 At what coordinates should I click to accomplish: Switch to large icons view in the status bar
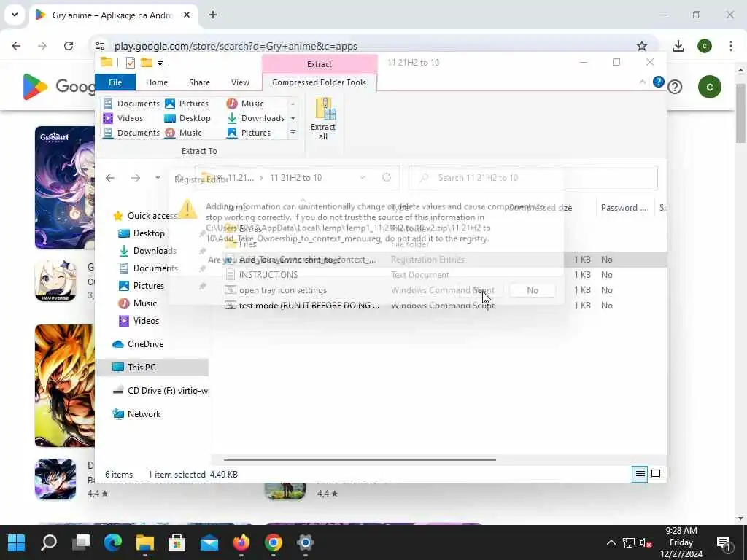point(656,474)
